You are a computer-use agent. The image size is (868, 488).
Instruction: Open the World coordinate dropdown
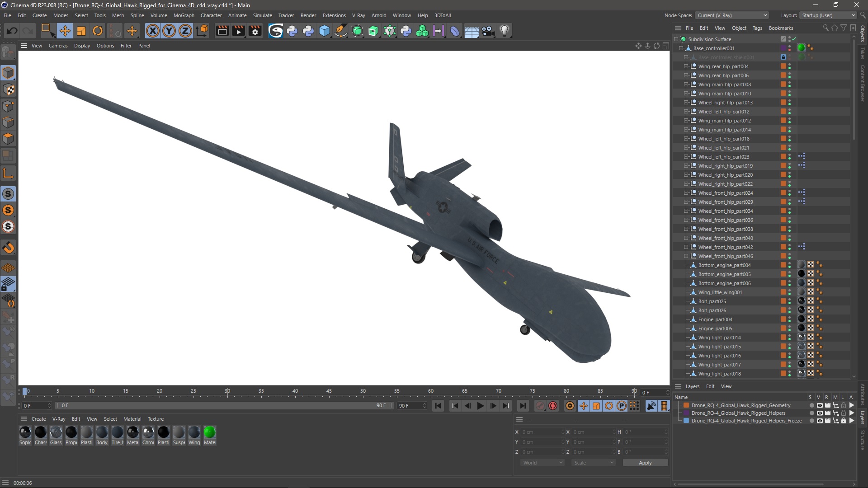point(542,463)
